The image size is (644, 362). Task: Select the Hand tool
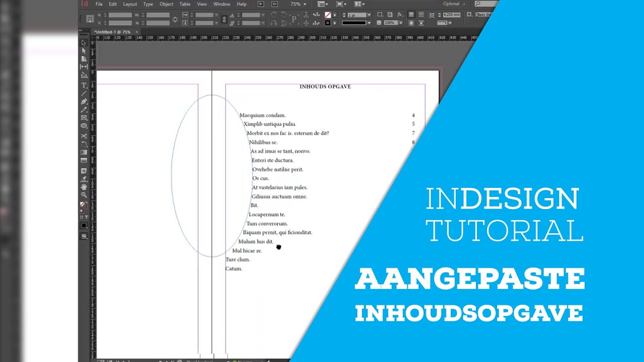(x=84, y=187)
